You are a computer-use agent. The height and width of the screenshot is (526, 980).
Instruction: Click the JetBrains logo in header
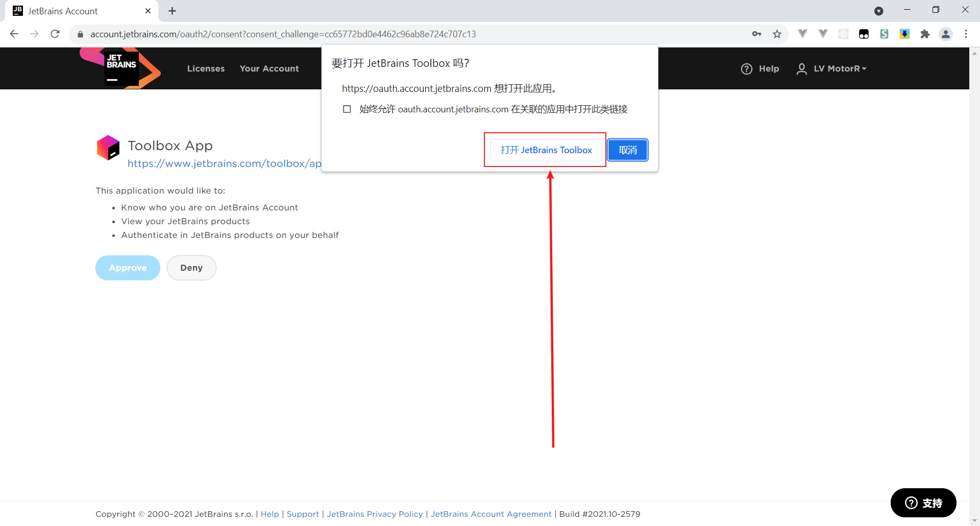pos(120,68)
